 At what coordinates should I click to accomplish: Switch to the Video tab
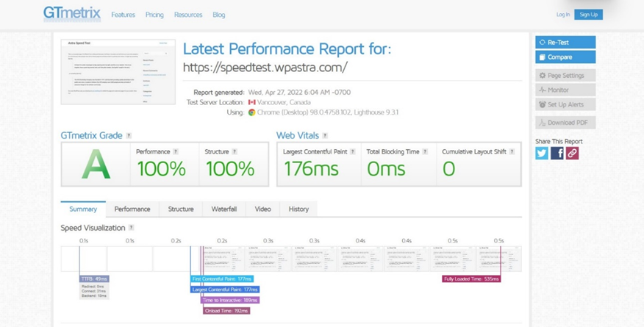(263, 209)
